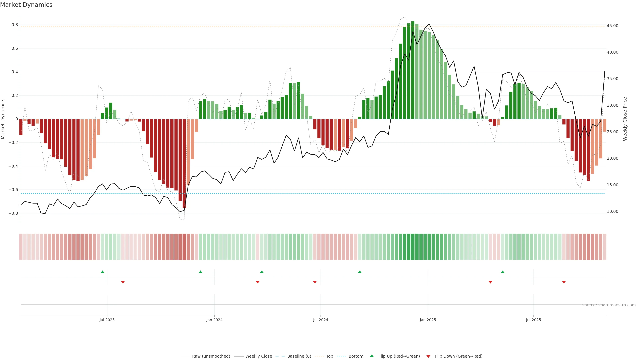The height and width of the screenshot is (362, 644).
Task: Click the Jan 2025 x-axis label
Action: point(428,320)
